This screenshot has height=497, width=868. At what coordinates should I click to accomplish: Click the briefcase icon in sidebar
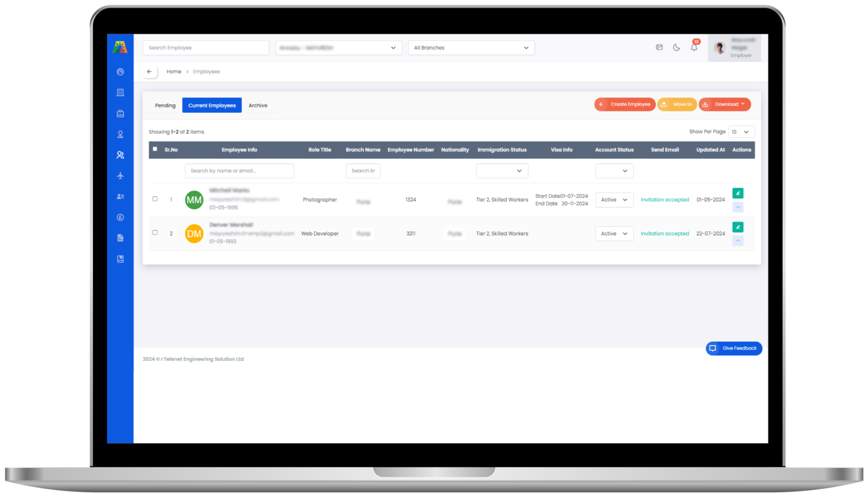coord(121,114)
